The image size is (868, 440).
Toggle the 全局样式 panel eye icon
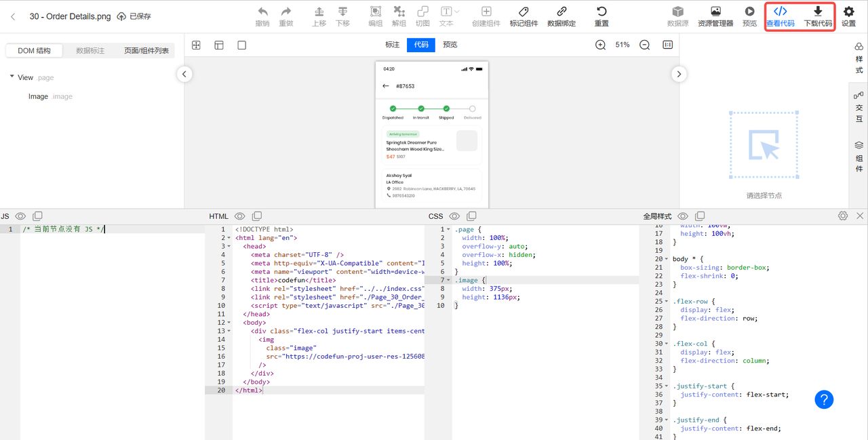click(x=683, y=216)
